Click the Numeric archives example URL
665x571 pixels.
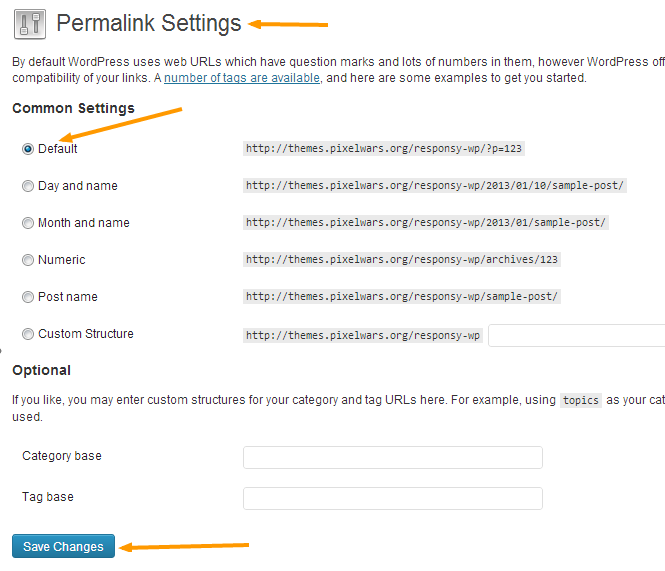(x=402, y=260)
